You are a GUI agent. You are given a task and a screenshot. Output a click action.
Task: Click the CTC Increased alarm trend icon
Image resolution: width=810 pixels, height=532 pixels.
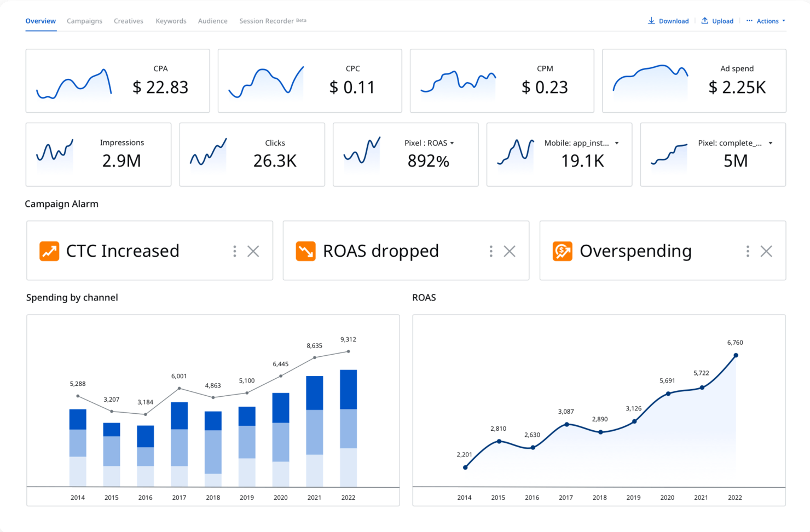click(x=49, y=251)
